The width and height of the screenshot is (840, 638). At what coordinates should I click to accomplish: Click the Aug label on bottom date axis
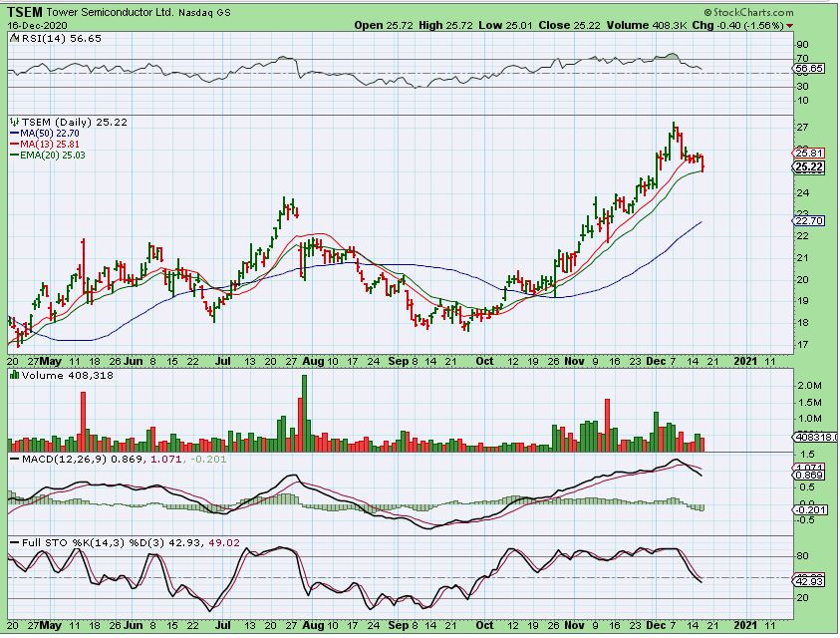click(313, 626)
